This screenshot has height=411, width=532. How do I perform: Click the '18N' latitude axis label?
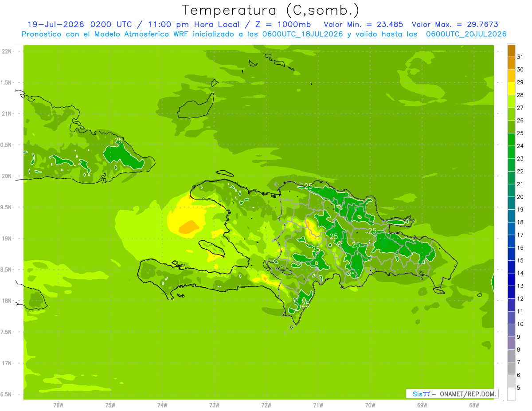[7, 301]
